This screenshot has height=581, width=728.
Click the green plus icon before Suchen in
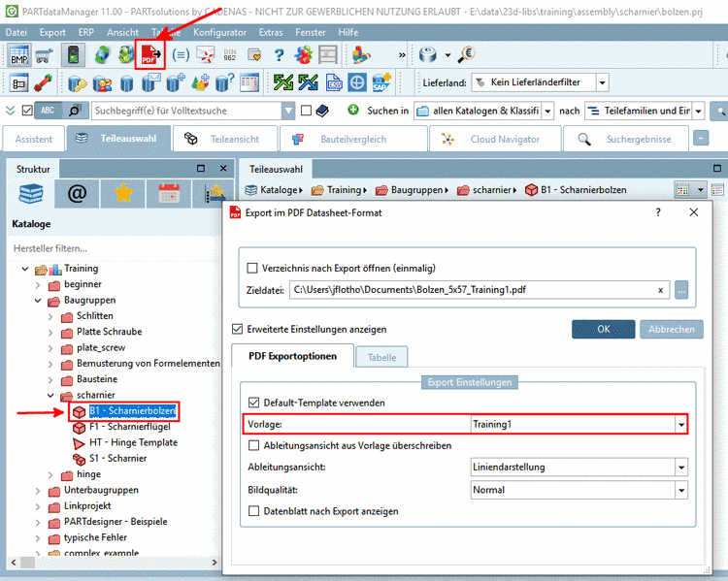(x=353, y=110)
